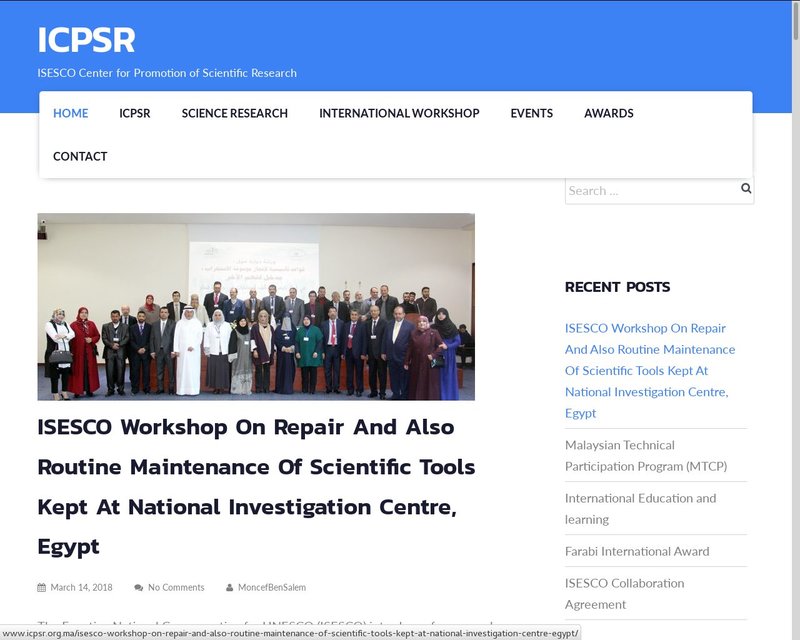The height and width of the screenshot is (640, 800).
Task: Go to SCIENCE RESEARCH in the navigation
Action: [x=235, y=113]
